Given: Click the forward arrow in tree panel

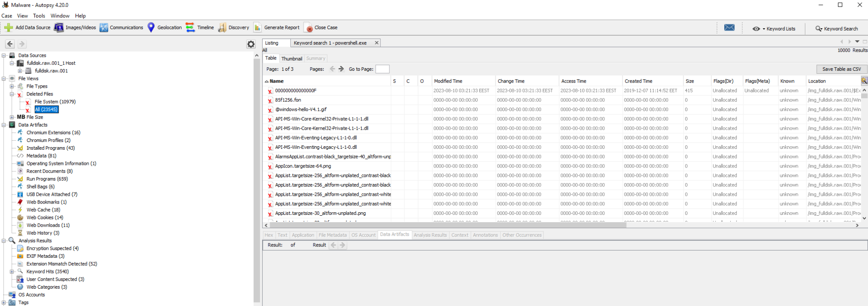Looking at the screenshot, I should 22,44.
